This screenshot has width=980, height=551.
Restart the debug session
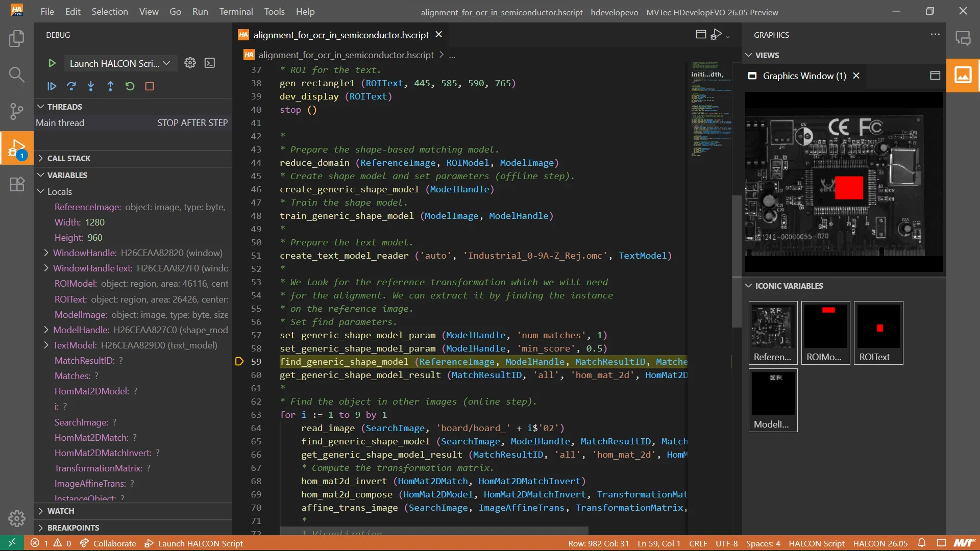click(130, 86)
